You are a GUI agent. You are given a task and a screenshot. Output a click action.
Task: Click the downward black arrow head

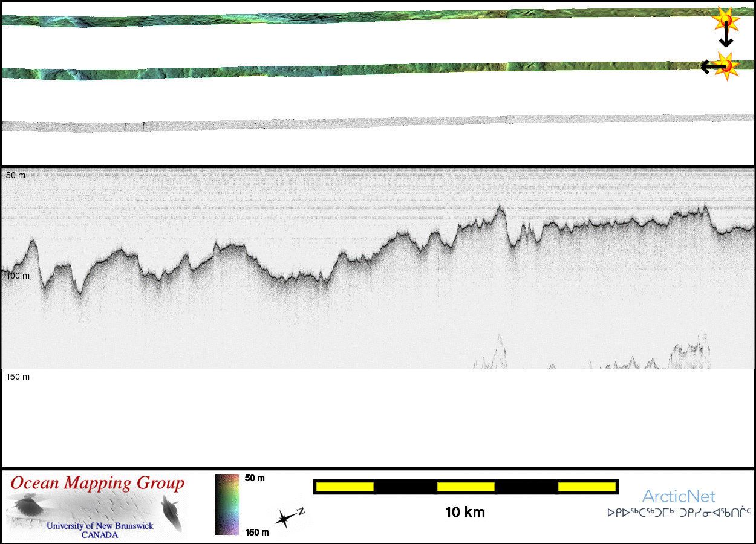726,42
